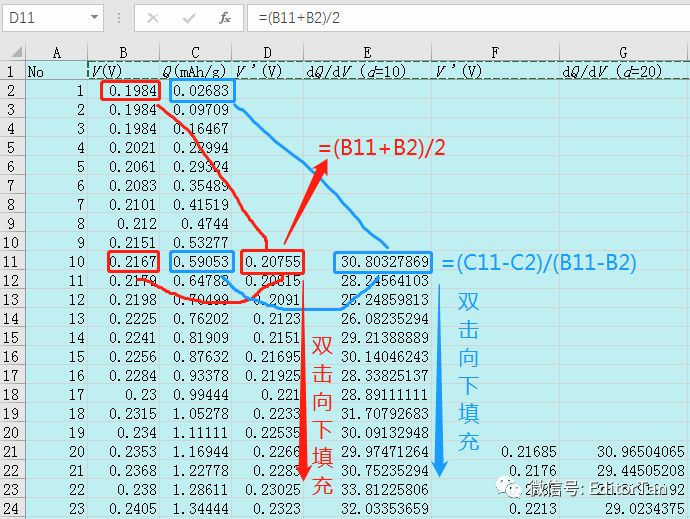This screenshot has height=519, width=690.
Task: Select column A header
Action: (56, 52)
